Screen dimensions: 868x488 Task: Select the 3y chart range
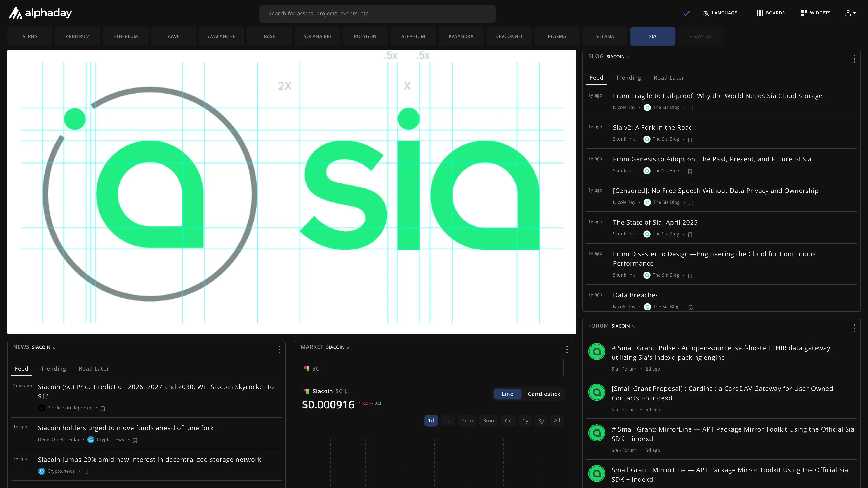point(541,421)
